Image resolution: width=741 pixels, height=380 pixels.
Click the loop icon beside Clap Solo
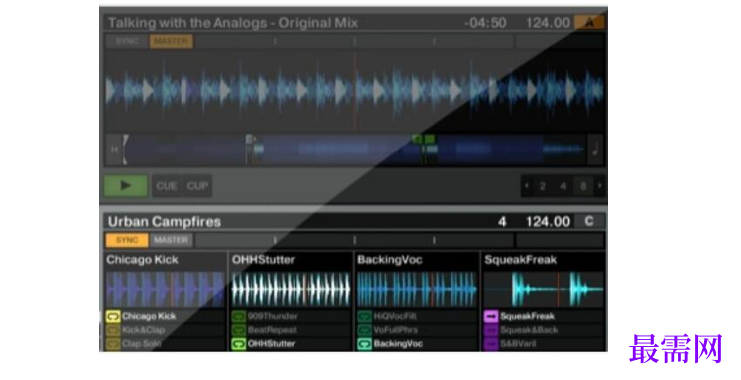113,344
